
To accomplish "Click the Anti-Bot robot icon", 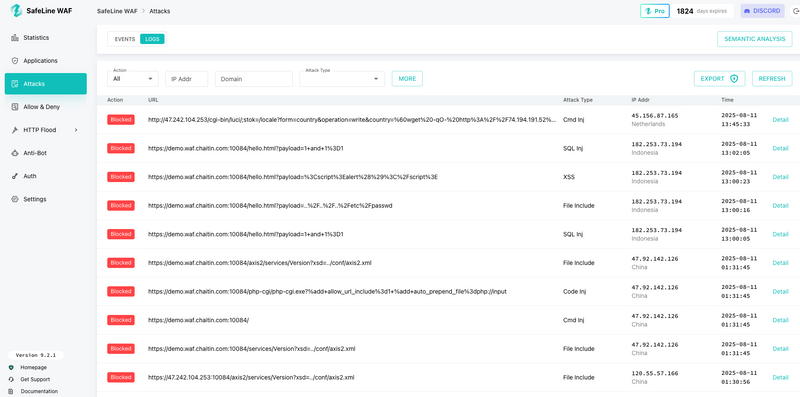I will point(15,153).
